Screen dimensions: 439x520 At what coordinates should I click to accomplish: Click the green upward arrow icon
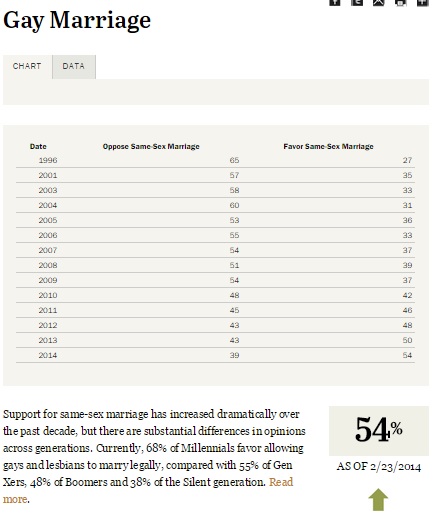point(378,500)
